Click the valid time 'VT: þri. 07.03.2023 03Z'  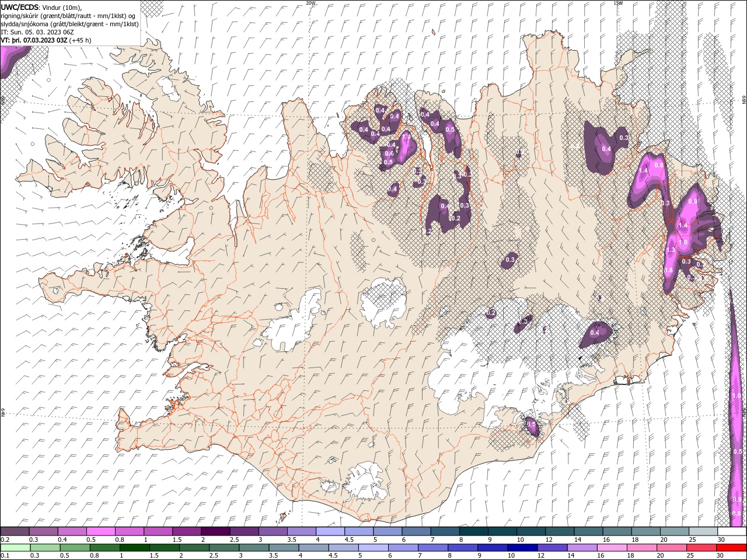pyautogui.click(x=34, y=40)
